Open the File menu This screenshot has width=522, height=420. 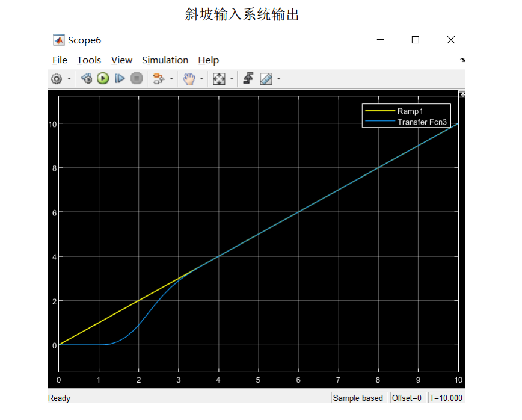(60, 60)
